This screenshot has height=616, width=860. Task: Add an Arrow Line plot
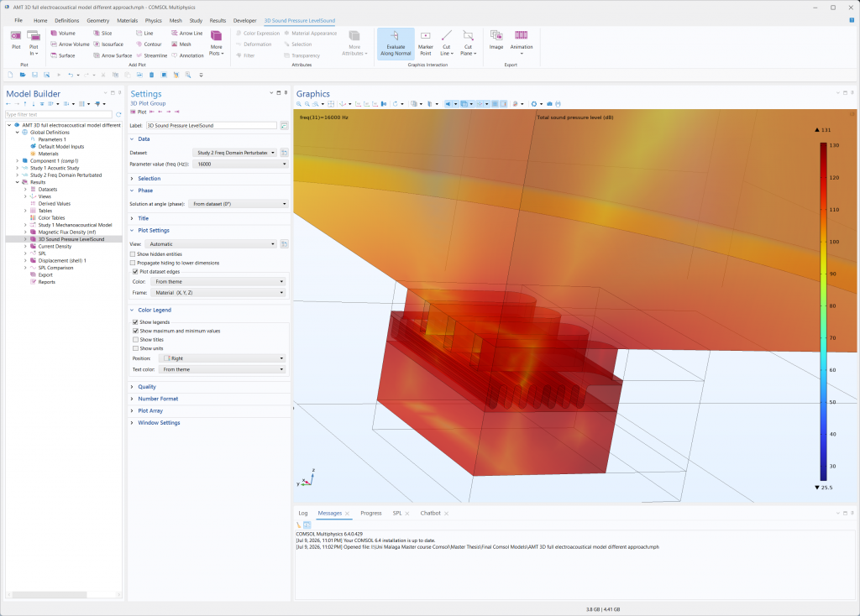(187, 34)
